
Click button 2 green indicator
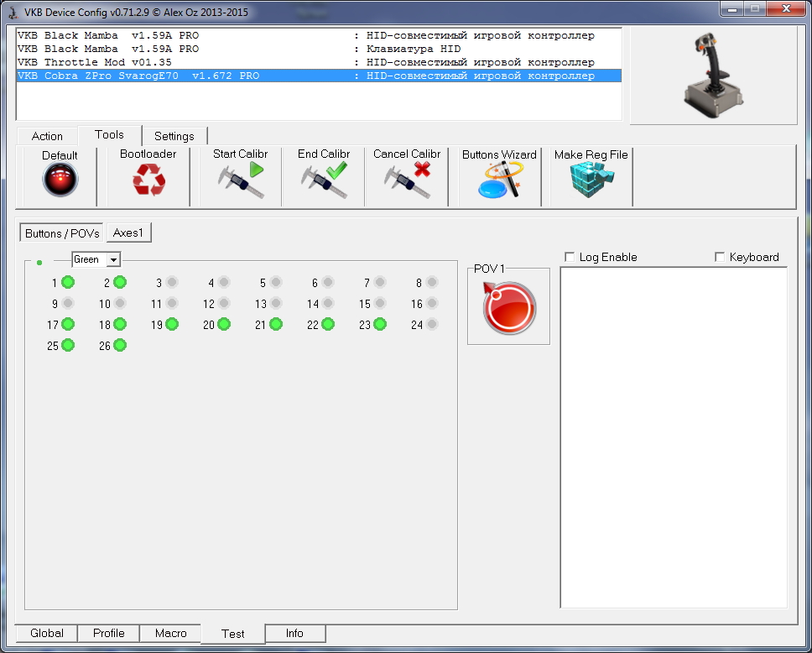tap(120, 282)
